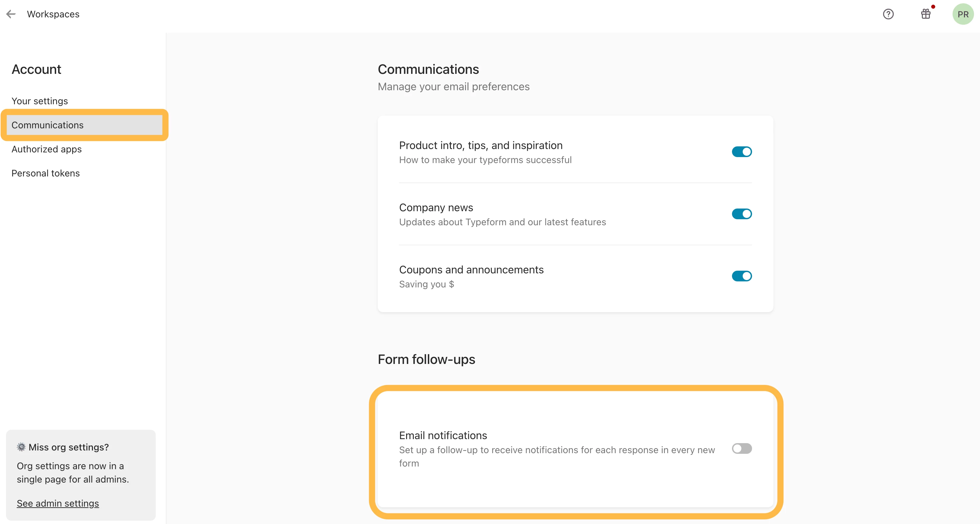Open the Authorized apps section

[x=46, y=149]
